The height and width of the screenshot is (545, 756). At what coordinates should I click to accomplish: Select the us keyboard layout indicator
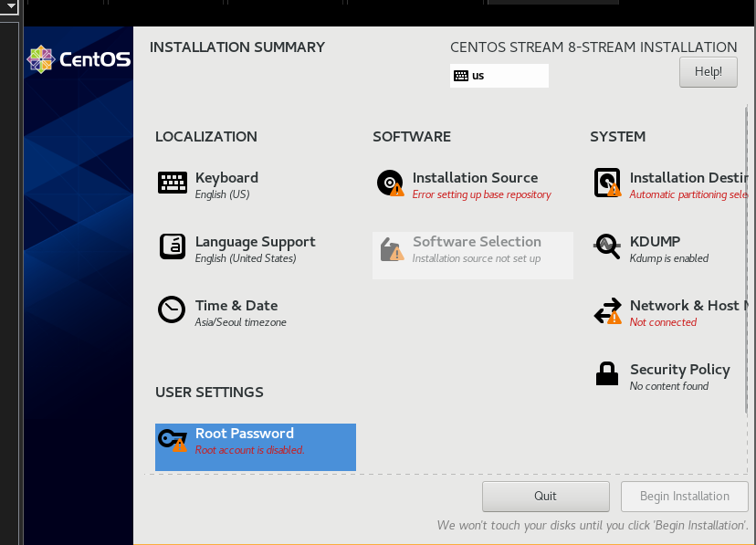[499, 76]
